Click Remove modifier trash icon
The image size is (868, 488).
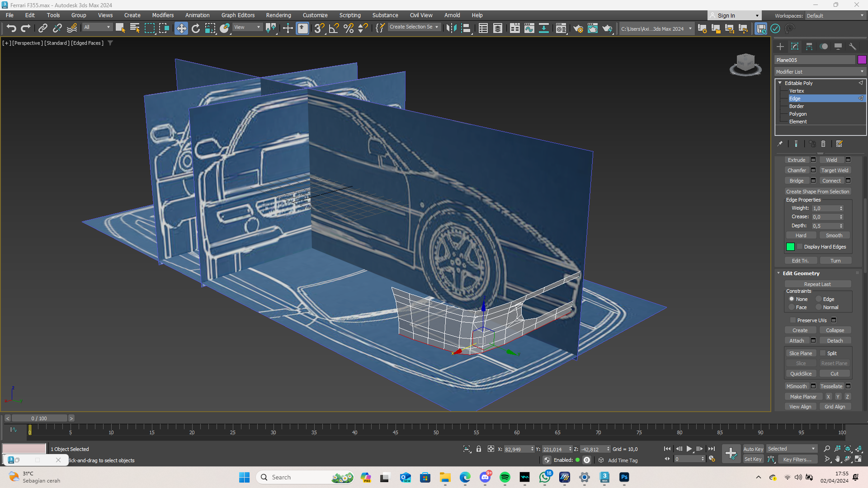[x=823, y=144]
